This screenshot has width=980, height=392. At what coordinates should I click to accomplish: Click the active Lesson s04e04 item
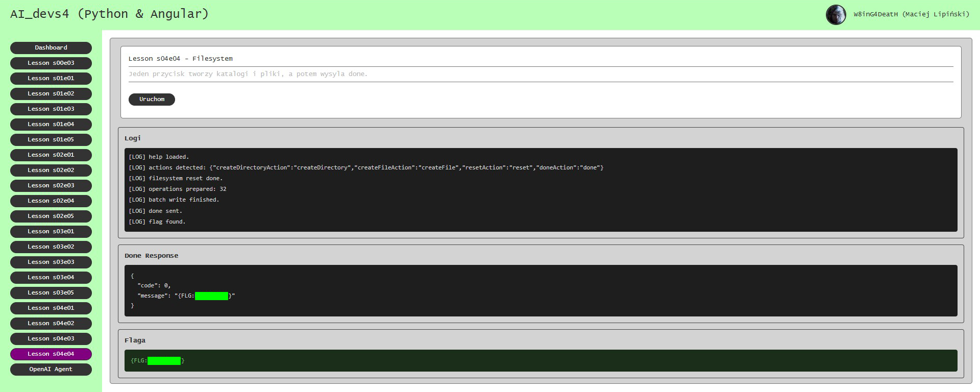pos(51,354)
